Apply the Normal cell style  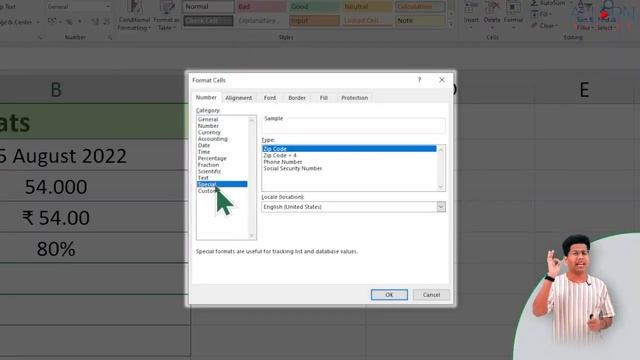208,7
